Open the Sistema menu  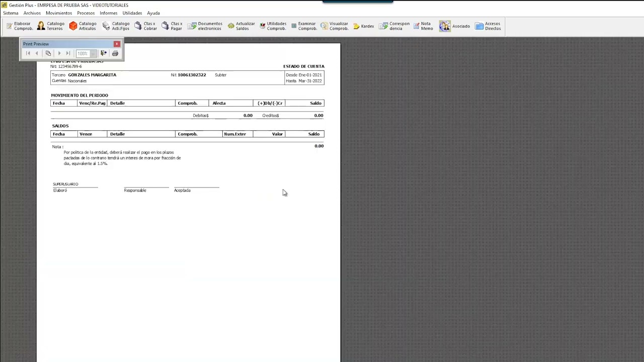tap(11, 13)
